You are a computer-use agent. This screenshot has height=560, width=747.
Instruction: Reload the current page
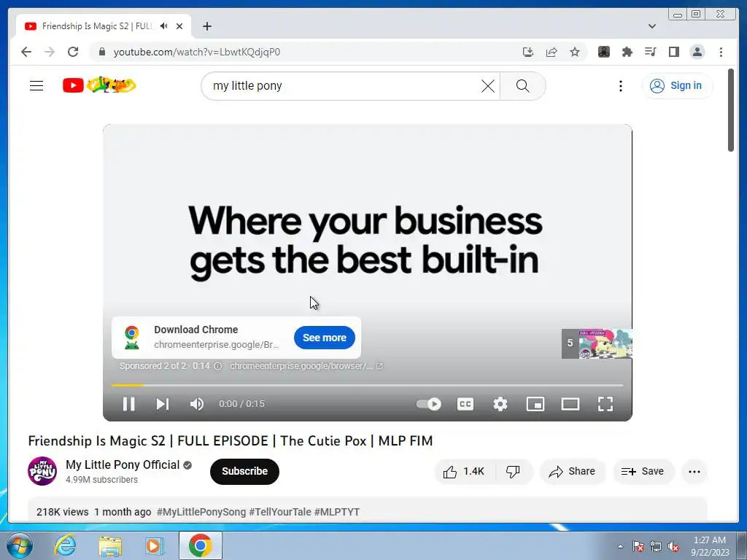coord(73,52)
